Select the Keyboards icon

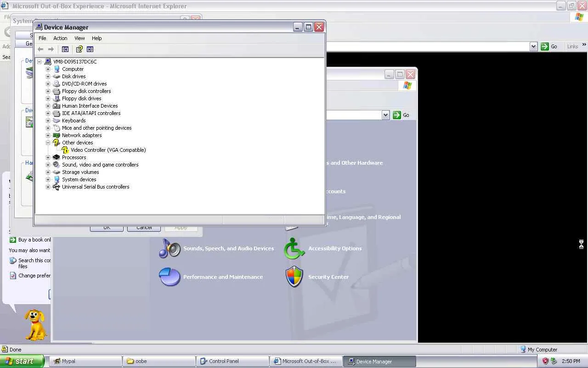(x=57, y=121)
